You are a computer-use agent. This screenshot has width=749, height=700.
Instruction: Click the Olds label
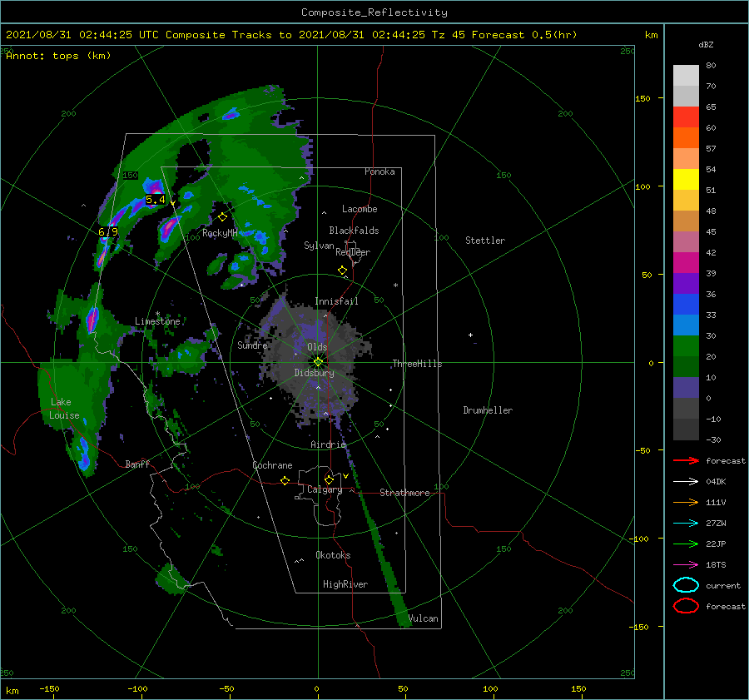[x=317, y=347]
